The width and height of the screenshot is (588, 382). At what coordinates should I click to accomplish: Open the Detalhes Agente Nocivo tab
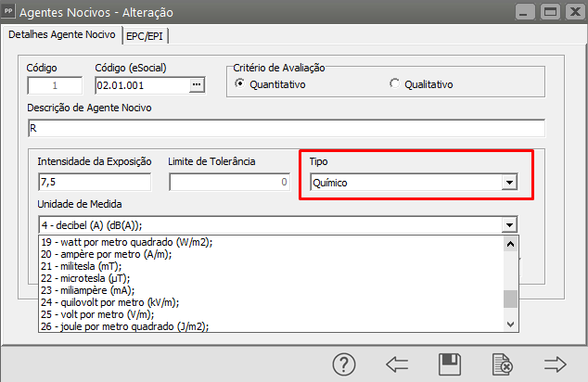coord(62,35)
